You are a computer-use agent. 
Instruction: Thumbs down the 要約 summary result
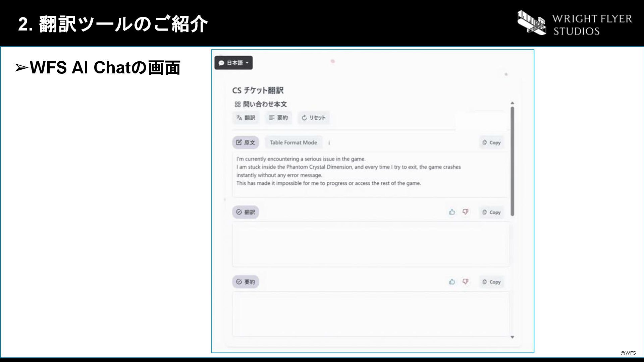click(465, 282)
